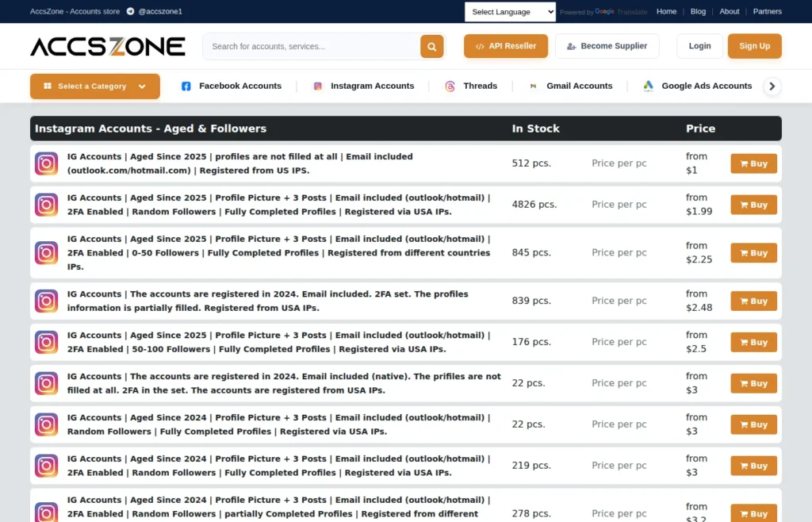Buy the $2.5 IG accounts listing
812x522 pixels.
pyautogui.click(x=753, y=342)
